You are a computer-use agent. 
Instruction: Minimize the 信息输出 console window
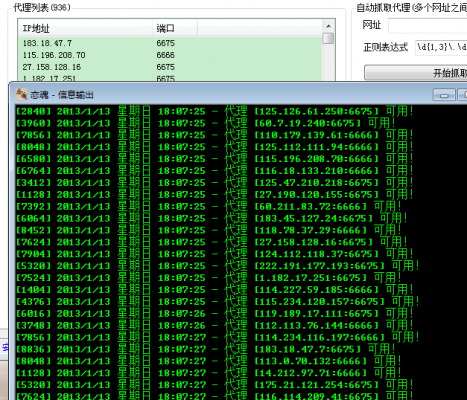tap(444, 95)
